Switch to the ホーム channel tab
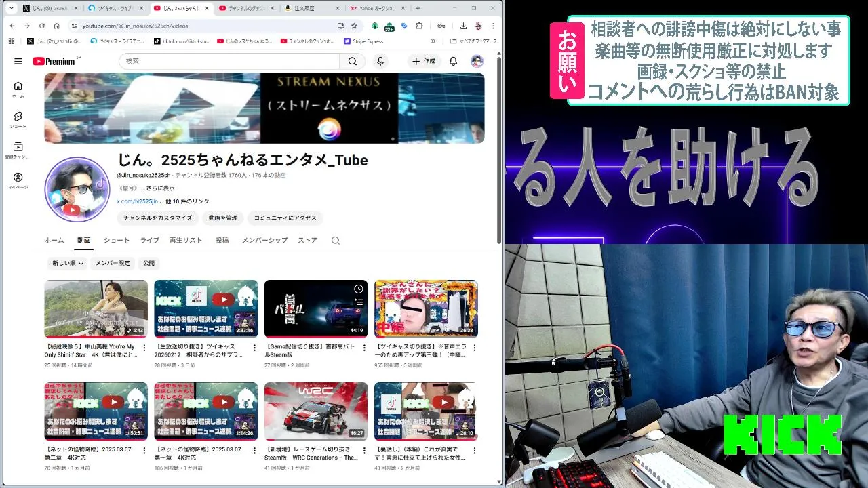This screenshot has height=488, width=868. (54, 240)
